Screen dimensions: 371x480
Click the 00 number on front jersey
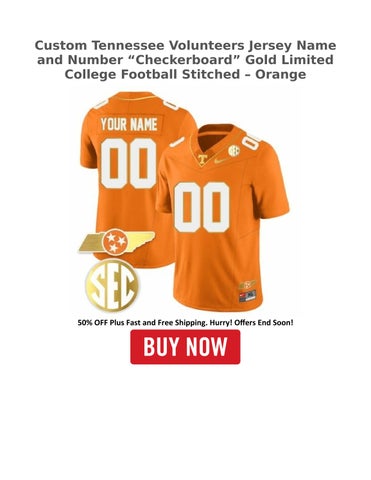pos(202,207)
